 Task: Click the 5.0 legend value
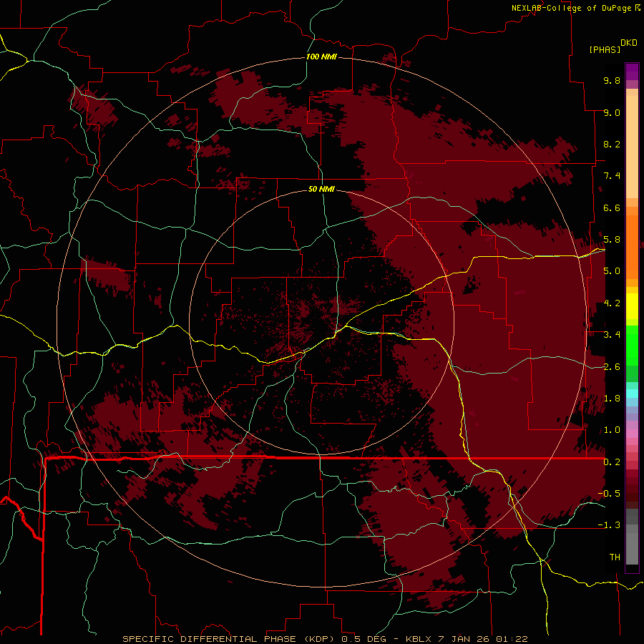(x=612, y=271)
